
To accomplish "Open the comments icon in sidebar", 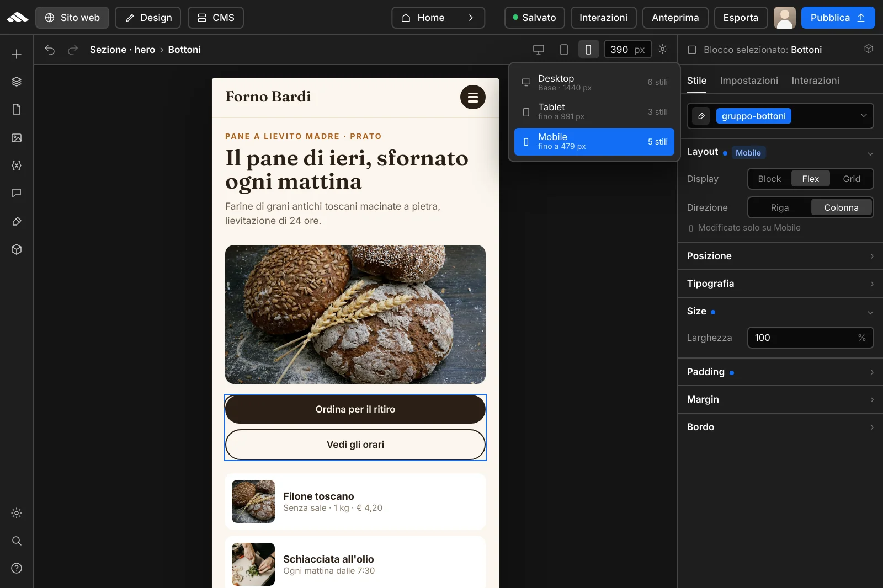I will point(17,193).
